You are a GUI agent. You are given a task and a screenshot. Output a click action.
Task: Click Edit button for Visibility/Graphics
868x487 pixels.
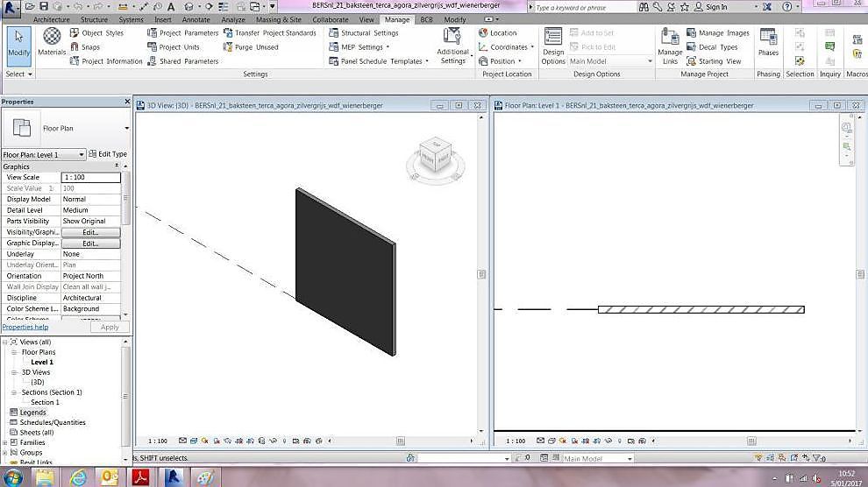[90, 232]
